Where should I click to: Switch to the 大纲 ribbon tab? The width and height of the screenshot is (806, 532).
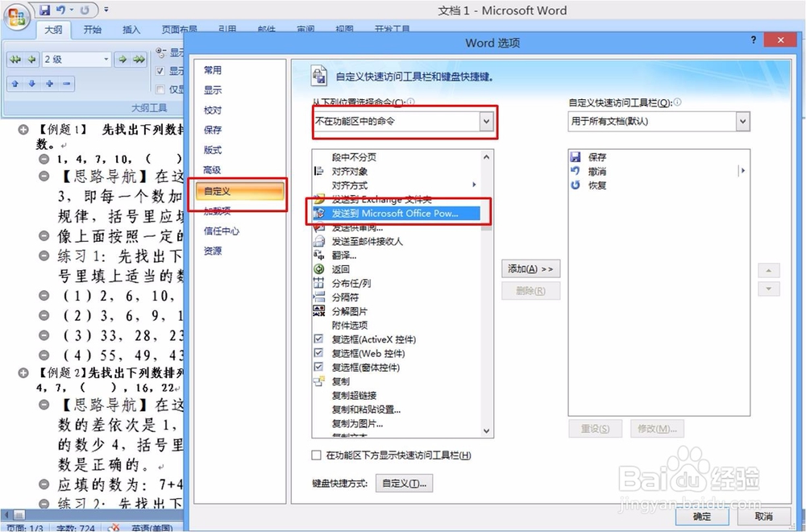(x=53, y=30)
